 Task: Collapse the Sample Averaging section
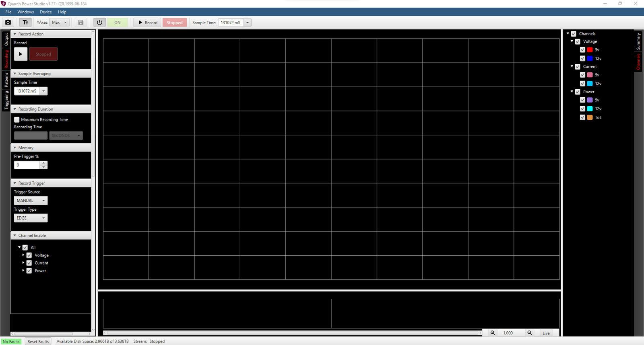15,74
